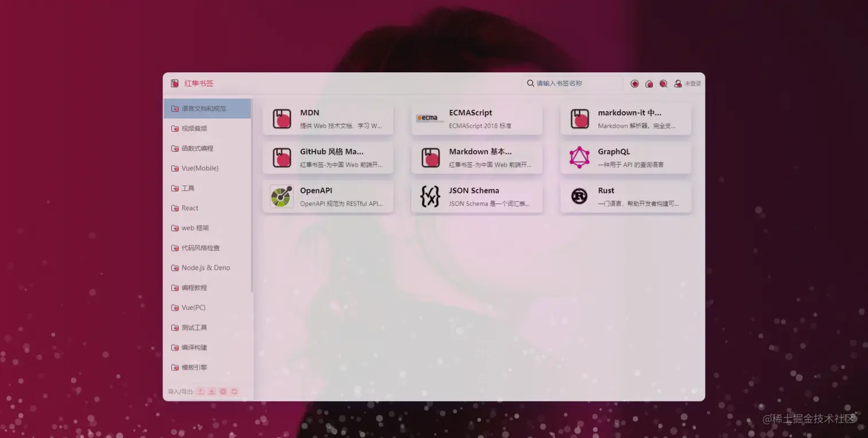Open the 未登录 user login icon
The height and width of the screenshot is (438, 868).
(678, 84)
